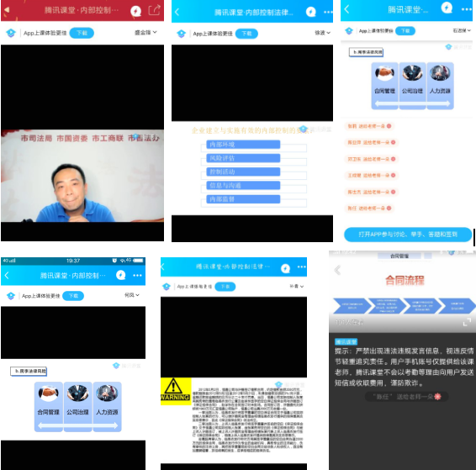Tap the alarm icon in the 19:37 status bar

[114, 261]
